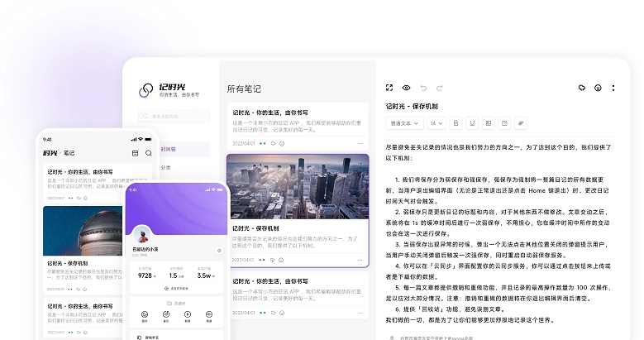Open the 视频 video play icon on profile phone

pyautogui.click(x=188, y=316)
